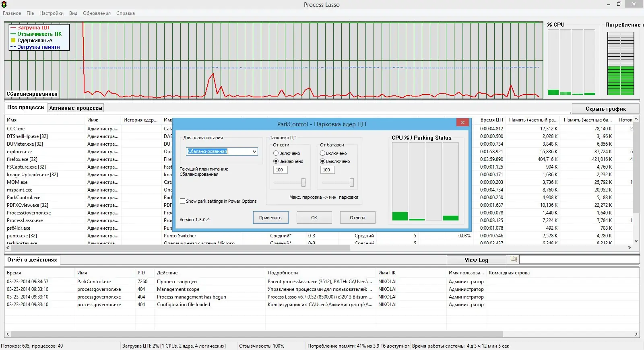Click the status bar 'Отзывчивость: 100%' entry
The width and height of the screenshot is (644, 350).
(x=262, y=346)
